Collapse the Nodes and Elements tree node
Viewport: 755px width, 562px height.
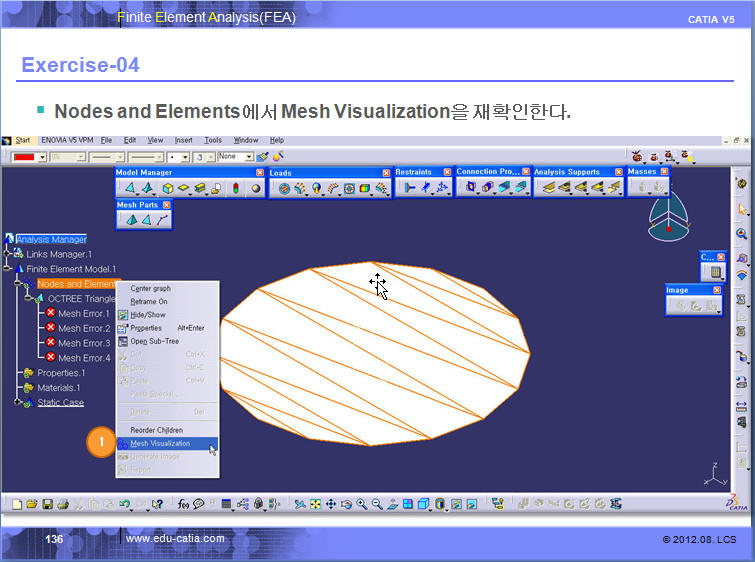[x=19, y=284]
